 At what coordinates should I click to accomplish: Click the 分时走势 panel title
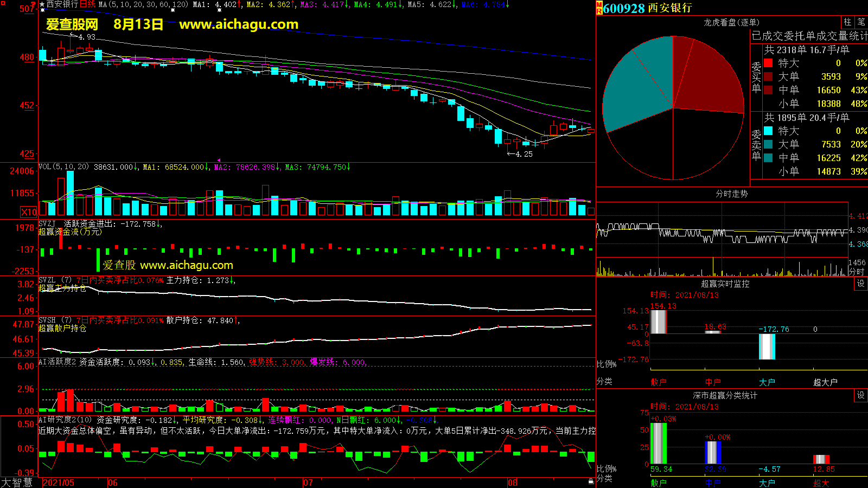click(731, 194)
